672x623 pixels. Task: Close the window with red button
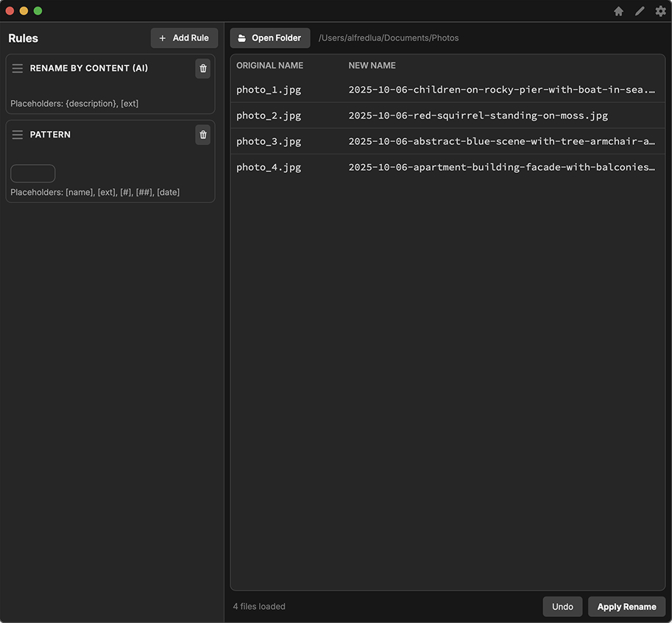pos(10,11)
